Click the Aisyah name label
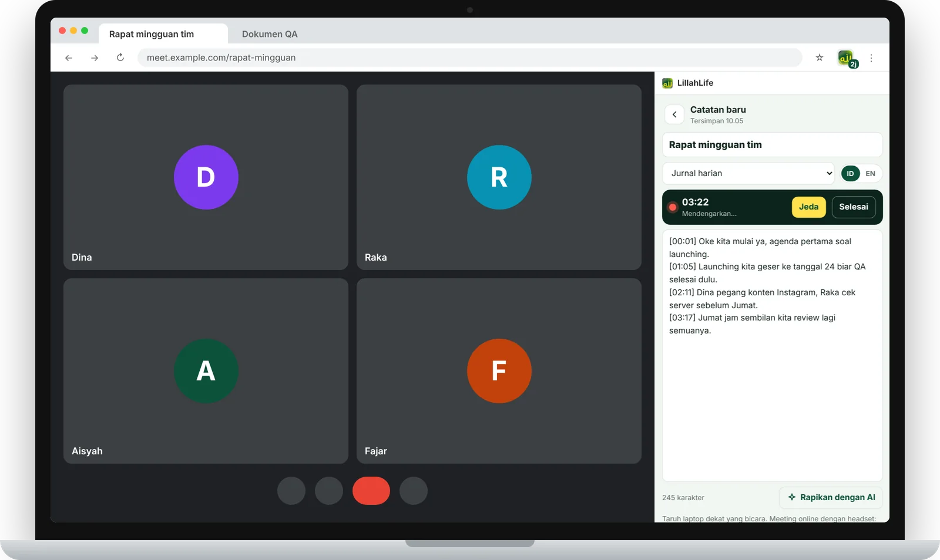 pos(87,451)
